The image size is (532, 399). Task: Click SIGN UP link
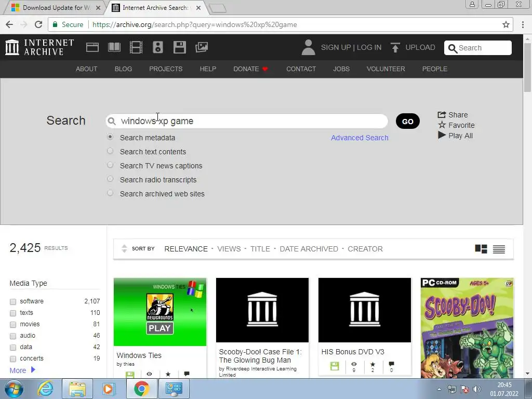[336, 47]
